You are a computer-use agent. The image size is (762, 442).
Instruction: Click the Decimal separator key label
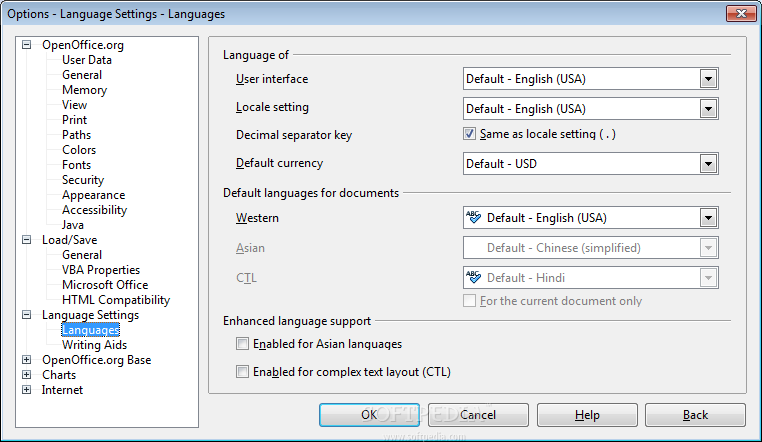tap(294, 135)
